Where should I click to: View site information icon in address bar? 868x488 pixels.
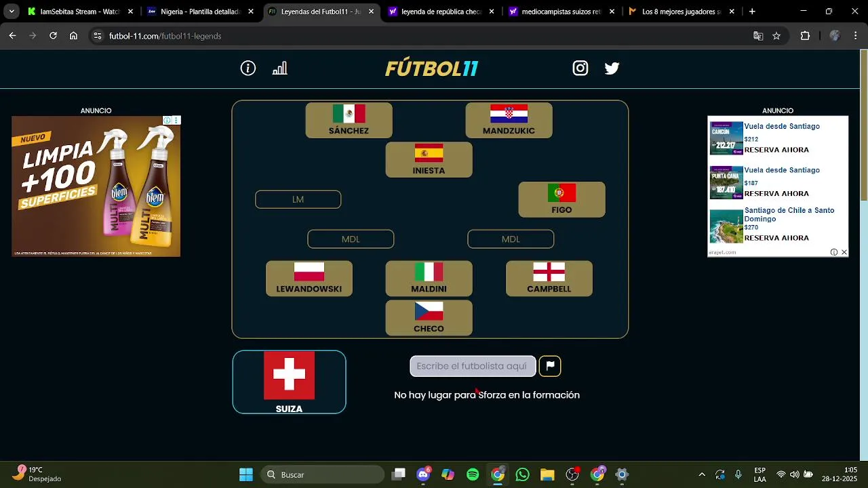(x=98, y=36)
